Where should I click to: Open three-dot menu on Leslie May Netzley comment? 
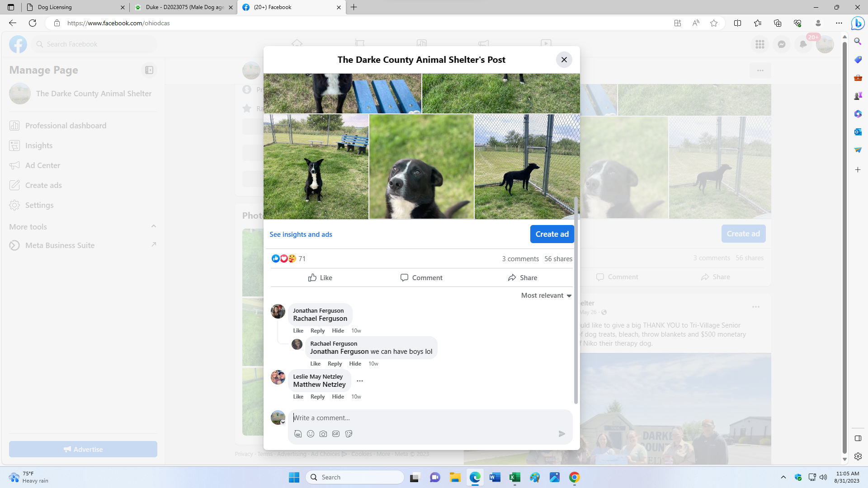click(x=360, y=381)
